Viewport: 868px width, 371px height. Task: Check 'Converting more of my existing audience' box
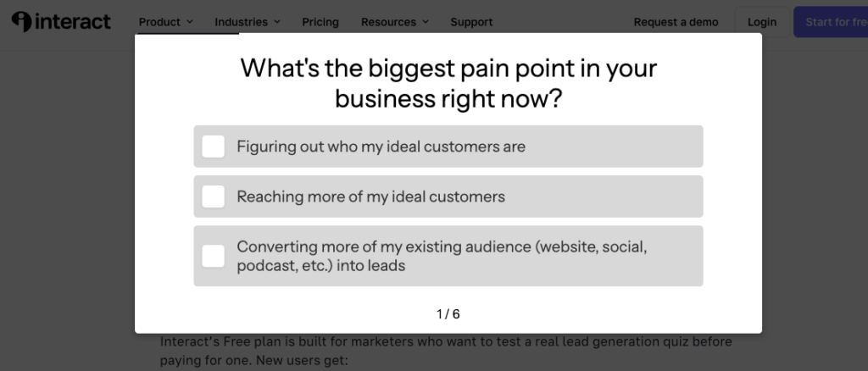pyautogui.click(x=213, y=256)
